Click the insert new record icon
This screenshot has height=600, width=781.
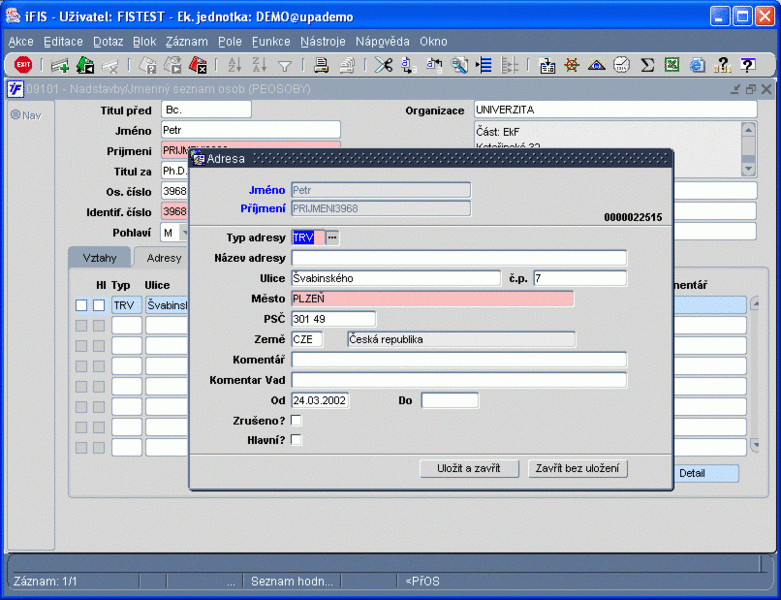point(60,65)
